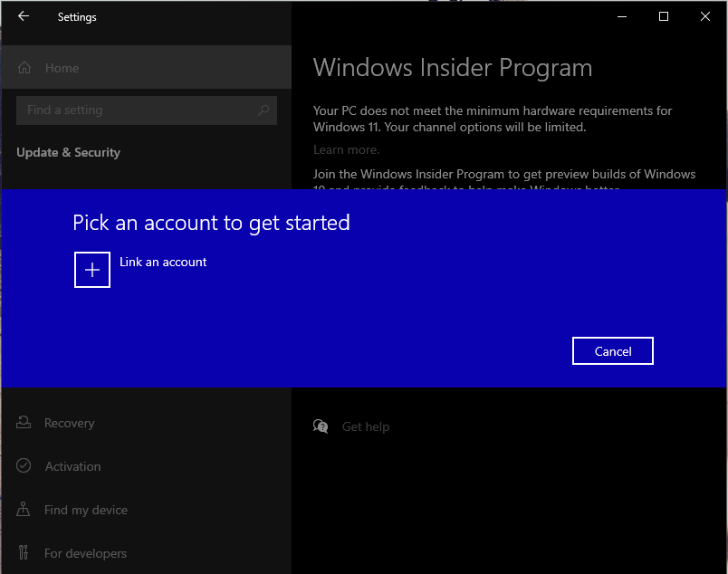Select the Link an account label
Image resolution: width=728 pixels, height=574 pixels.
pos(163,262)
